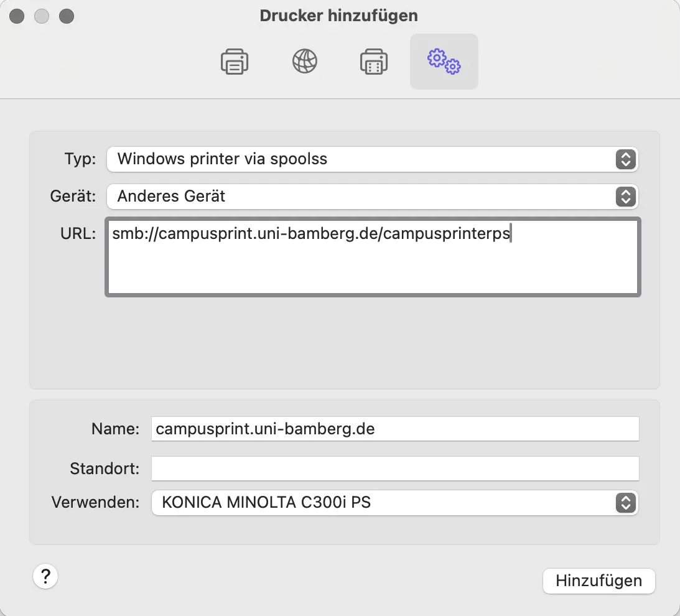The height and width of the screenshot is (616, 680).
Task: Open the Verwenden driver dropdown KONICA MINOLTA
Action: pyautogui.click(x=394, y=503)
